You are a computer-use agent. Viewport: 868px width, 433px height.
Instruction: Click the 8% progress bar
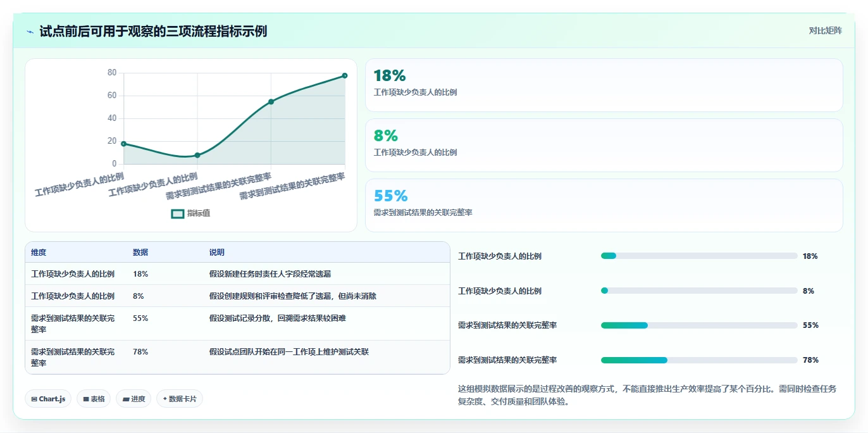(699, 291)
